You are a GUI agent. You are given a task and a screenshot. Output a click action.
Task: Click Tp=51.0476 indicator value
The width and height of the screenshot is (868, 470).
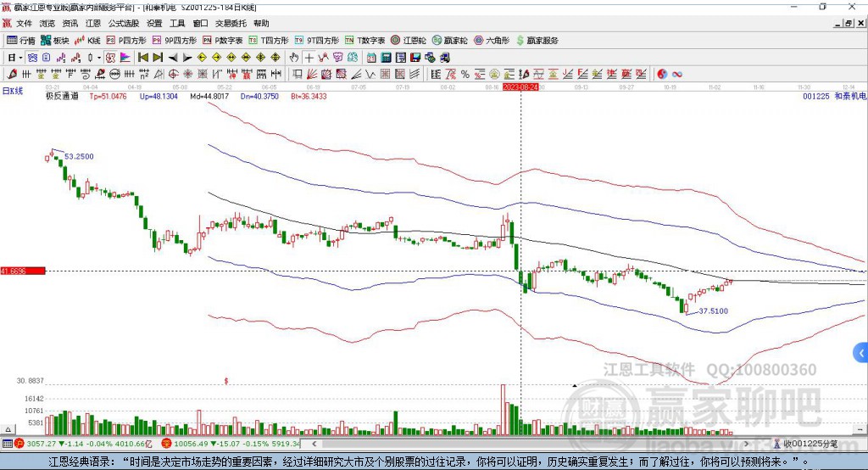tap(108, 96)
